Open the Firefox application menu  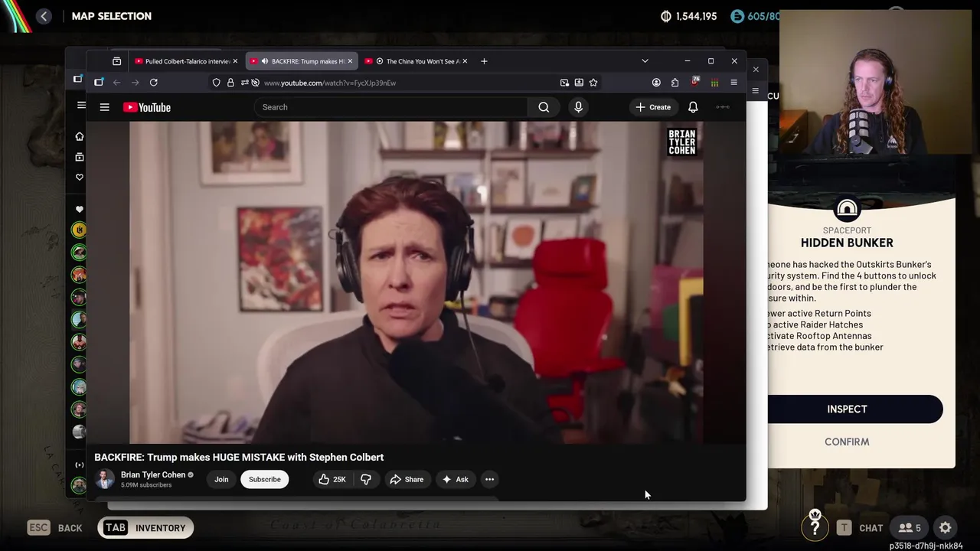point(733,83)
